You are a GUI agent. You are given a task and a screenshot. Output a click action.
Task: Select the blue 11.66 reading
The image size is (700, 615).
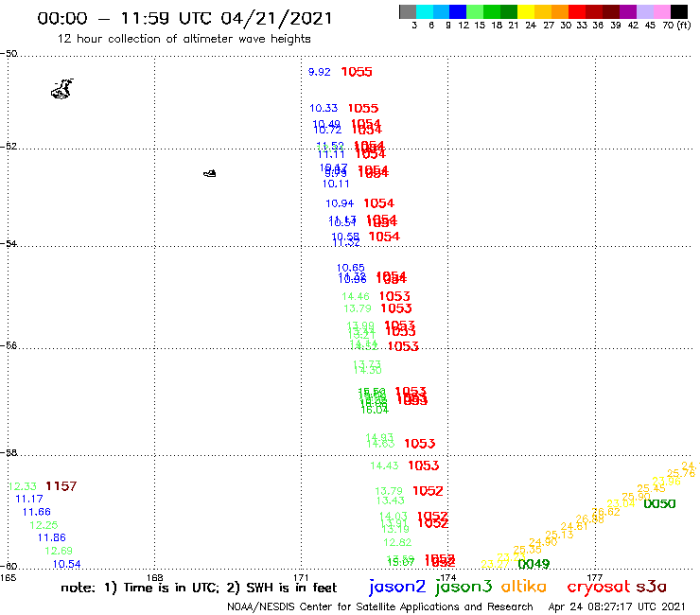pyautogui.click(x=37, y=512)
